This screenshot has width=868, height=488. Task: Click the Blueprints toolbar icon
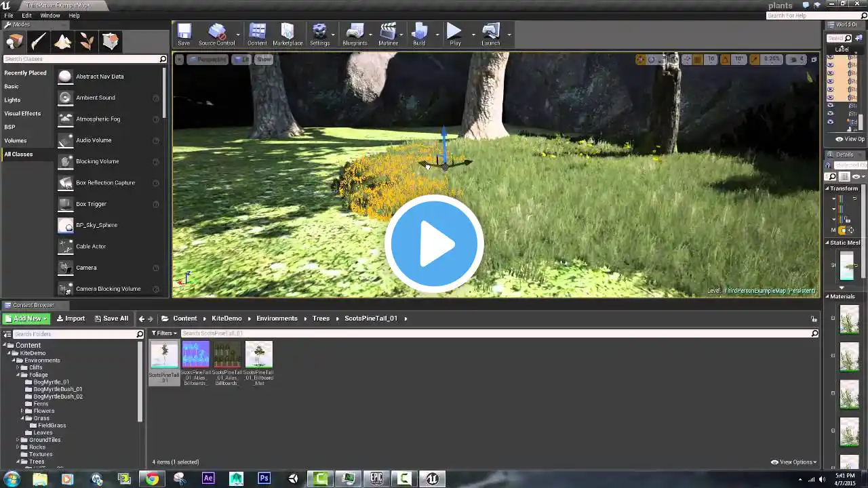[x=355, y=34]
